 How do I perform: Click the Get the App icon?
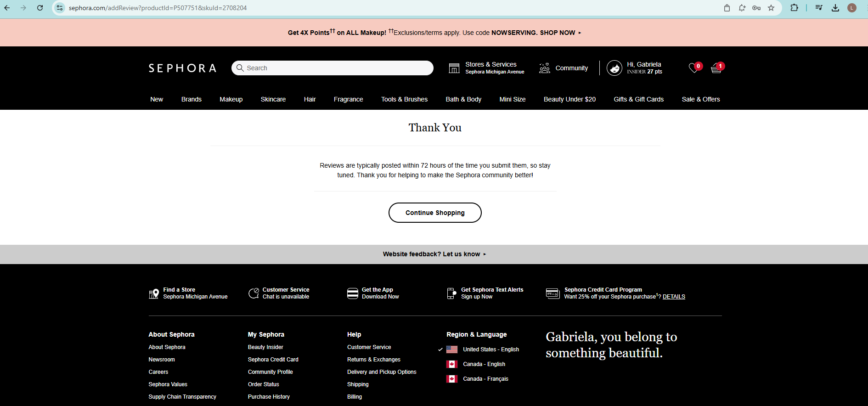352,293
